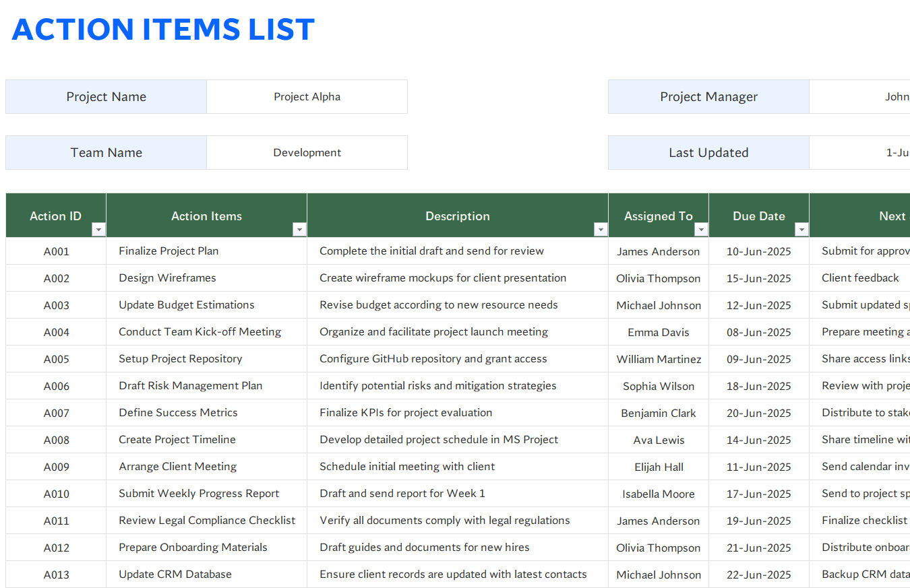Open the Action ID column filter dropdown
Image resolution: width=910 pixels, height=588 pixels.
[x=98, y=230]
